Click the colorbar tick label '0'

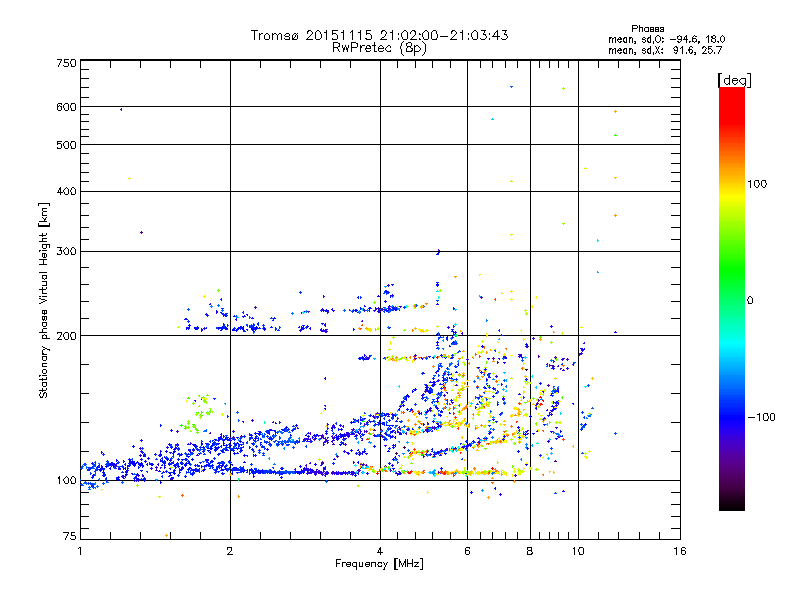point(750,300)
